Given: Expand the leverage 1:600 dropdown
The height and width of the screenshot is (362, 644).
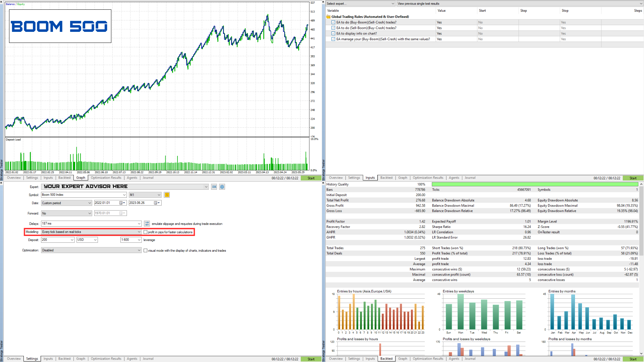Looking at the screenshot, I should click(131, 240).
